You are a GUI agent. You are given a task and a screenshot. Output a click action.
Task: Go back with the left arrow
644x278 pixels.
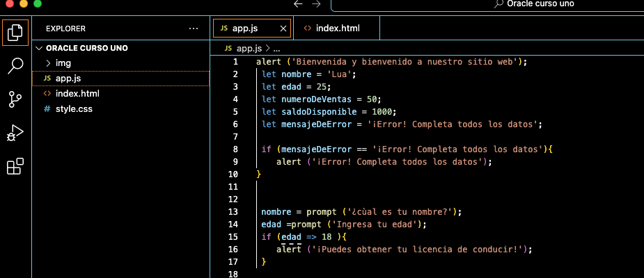pos(298,3)
